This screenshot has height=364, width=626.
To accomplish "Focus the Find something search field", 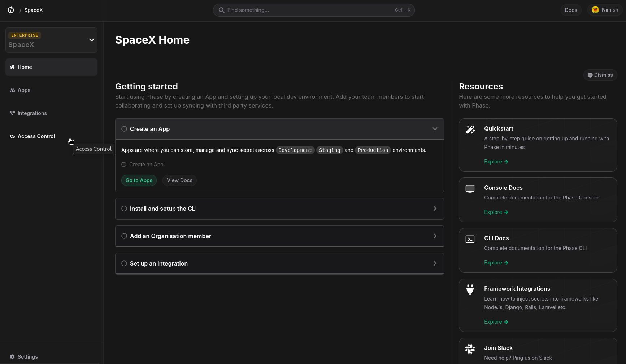I will (x=314, y=10).
